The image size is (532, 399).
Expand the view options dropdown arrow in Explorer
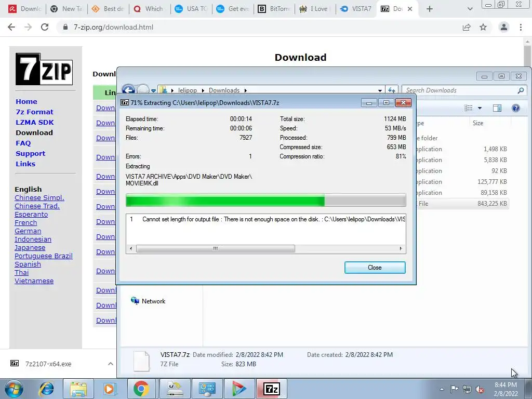click(x=480, y=108)
